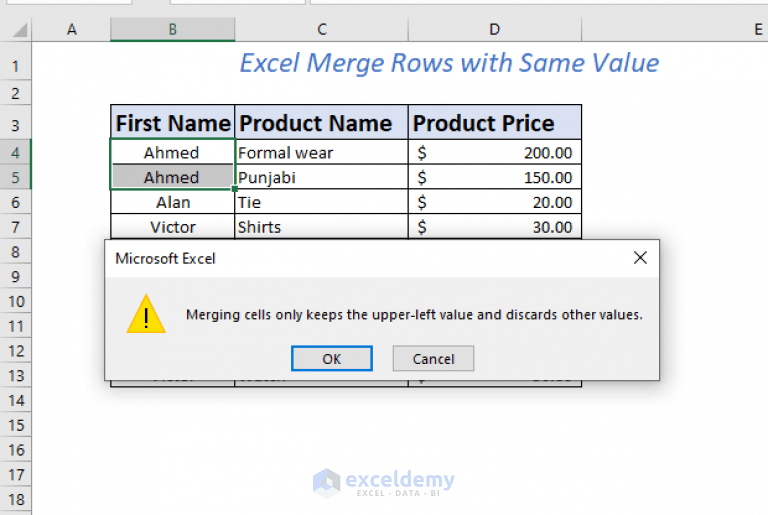This screenshot has height=515, width=768.
Task: Select column B header
Action: (x=172, y=29)
